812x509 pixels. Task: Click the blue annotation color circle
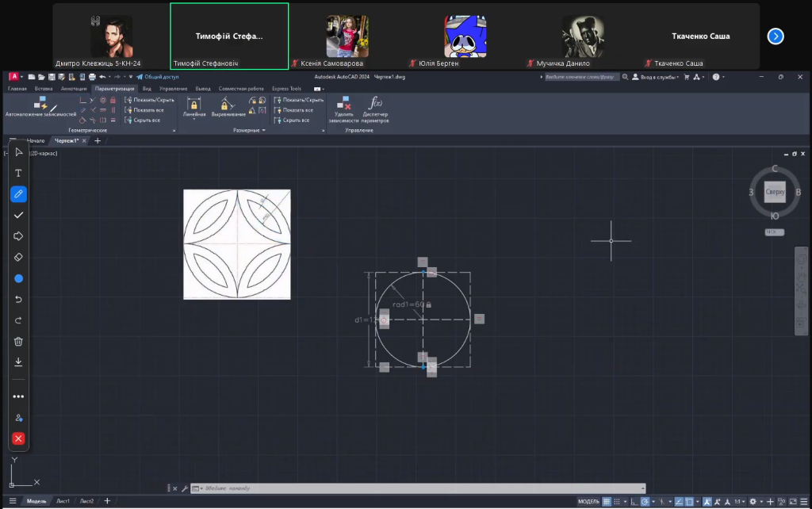(18, 278)
